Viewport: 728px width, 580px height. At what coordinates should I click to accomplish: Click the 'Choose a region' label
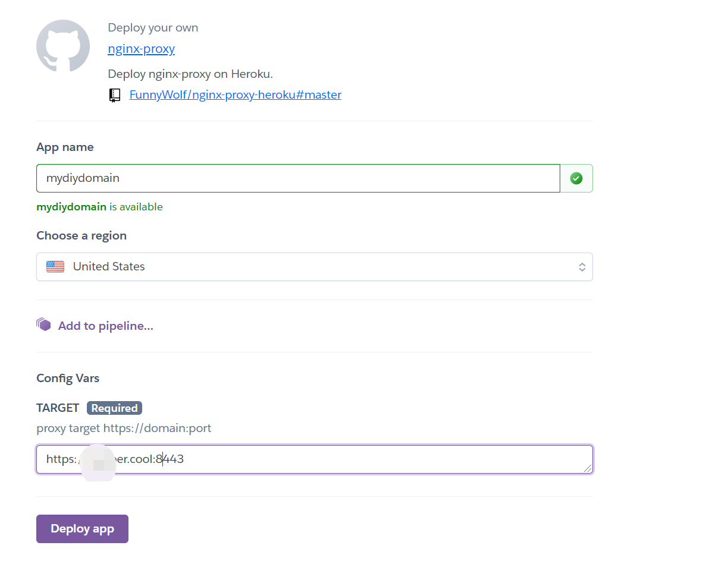[81, 235]
